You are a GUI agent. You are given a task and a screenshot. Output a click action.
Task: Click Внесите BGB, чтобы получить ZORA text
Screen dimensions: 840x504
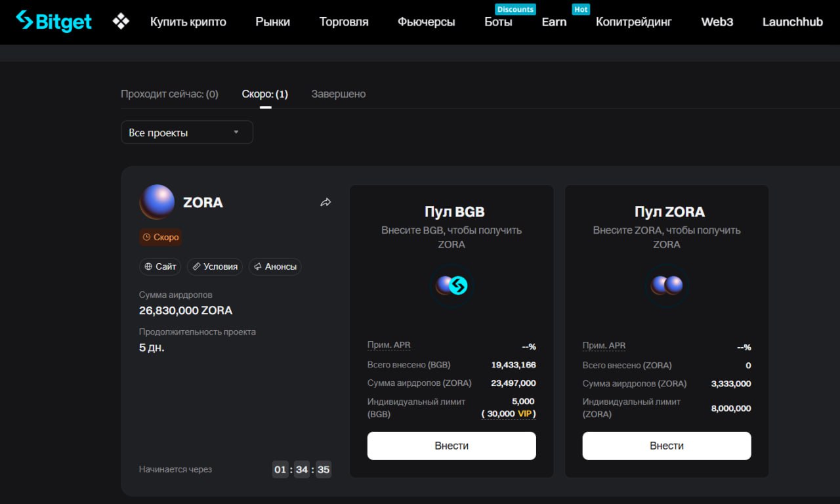[451, 237]
